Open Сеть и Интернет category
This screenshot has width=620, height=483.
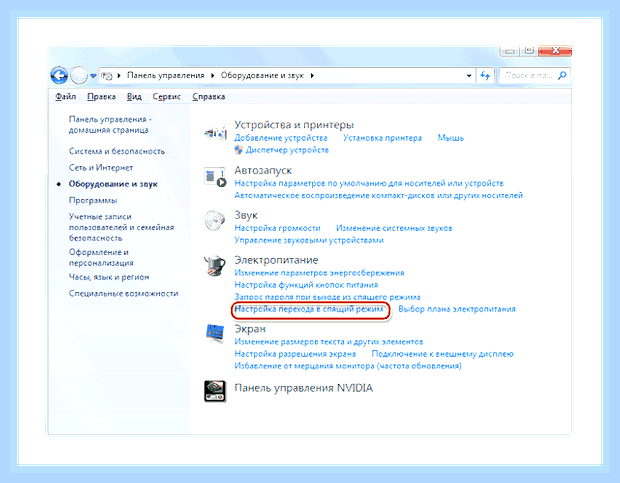(101, 168)
